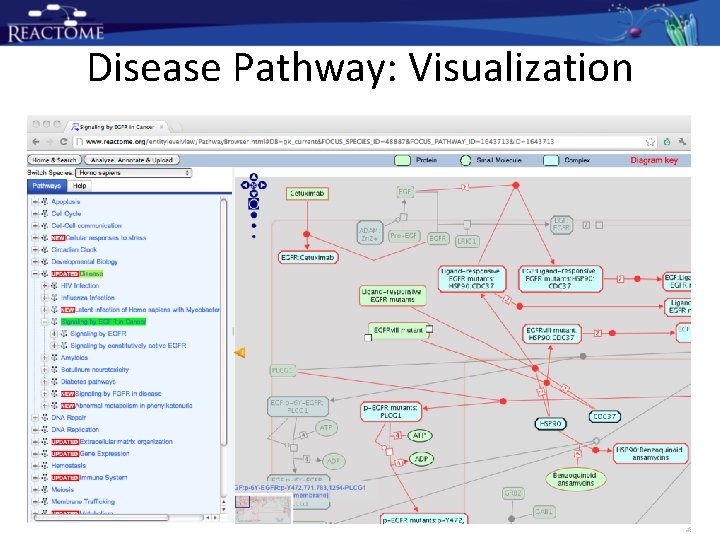Select the green ADP molecule node
Viewport: 720px width, 540px height.
(421, 459)
